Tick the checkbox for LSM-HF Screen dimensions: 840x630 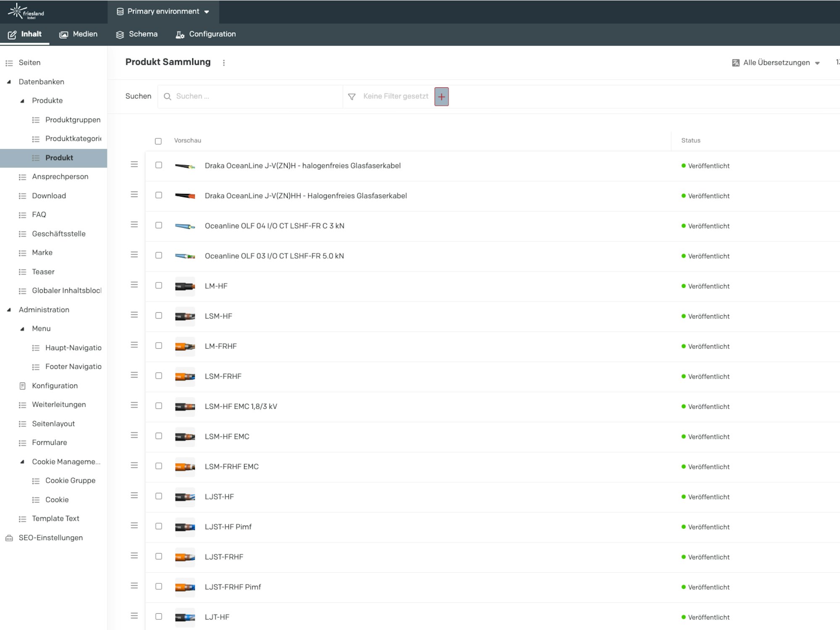[x=159, y=316]
